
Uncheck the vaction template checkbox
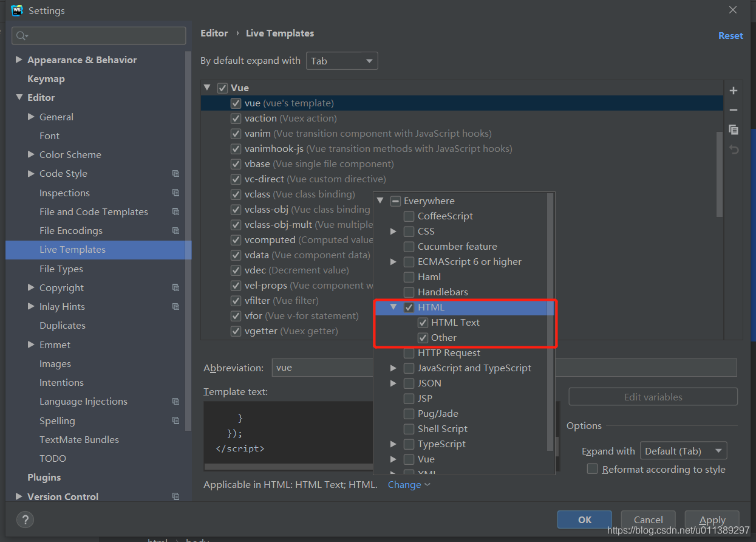pyautogui.click(x=236, y=118)
